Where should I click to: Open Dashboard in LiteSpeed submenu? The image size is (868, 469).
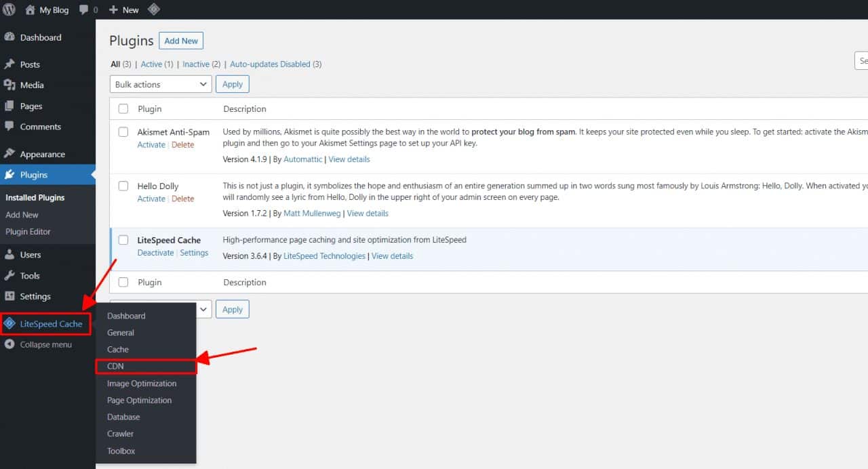point(126,316)
